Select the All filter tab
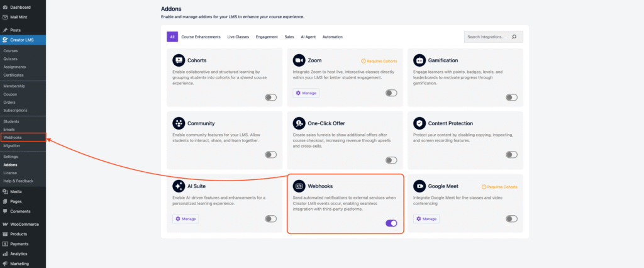 coord(172,36)
